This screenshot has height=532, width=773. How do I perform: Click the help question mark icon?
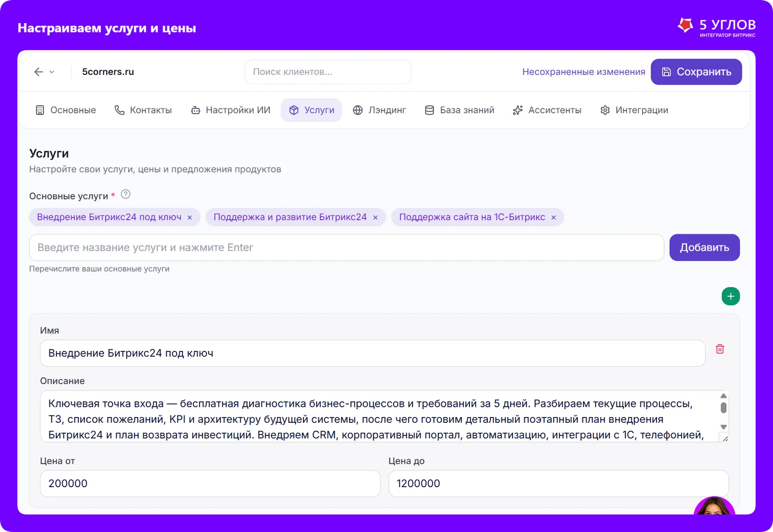[x=126, y=194]
